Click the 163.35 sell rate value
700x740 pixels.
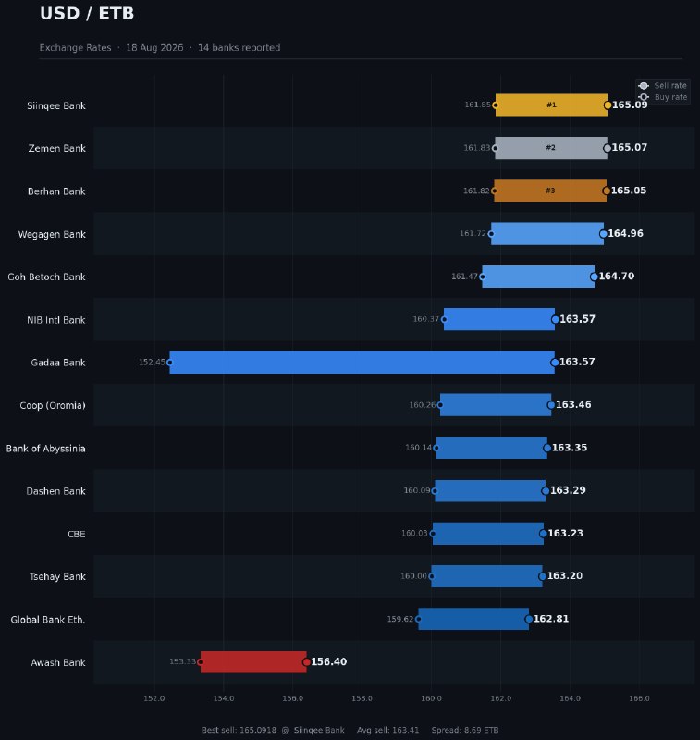[x=570, y=448]
